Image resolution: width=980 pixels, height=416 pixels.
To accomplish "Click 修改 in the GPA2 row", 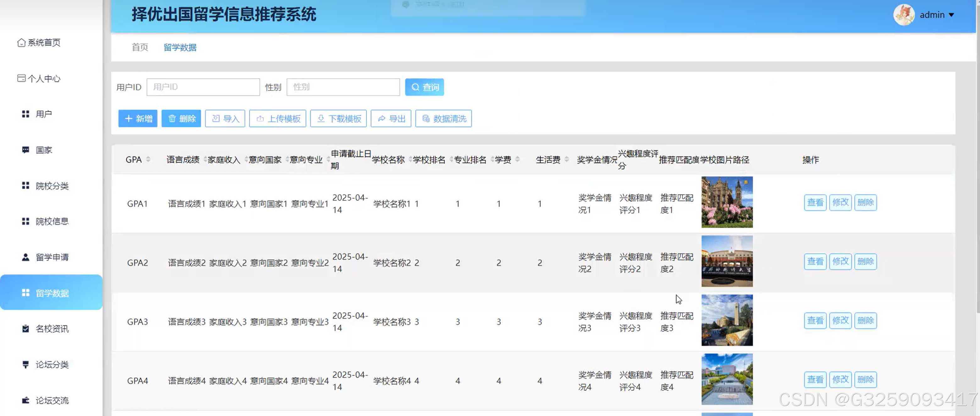I will point(840,261).
